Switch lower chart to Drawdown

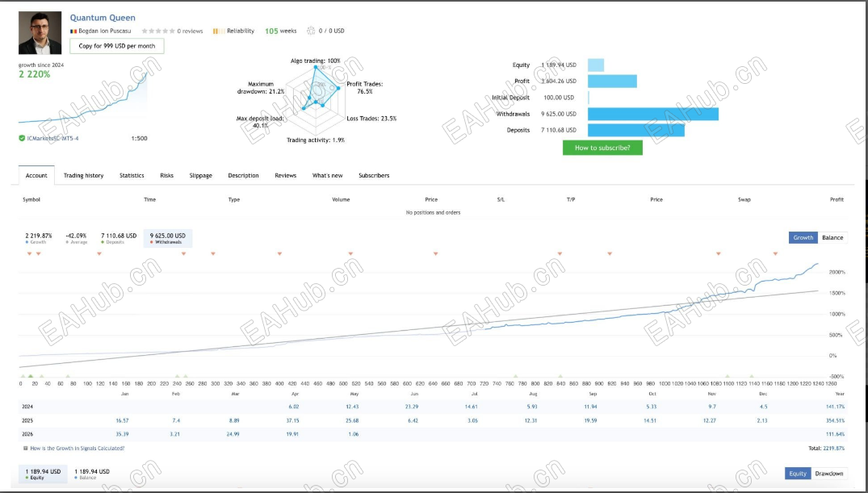point(828,474)
